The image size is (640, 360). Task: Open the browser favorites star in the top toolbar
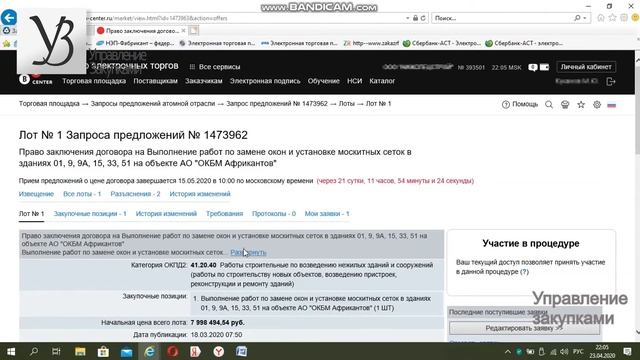point(612,18)
